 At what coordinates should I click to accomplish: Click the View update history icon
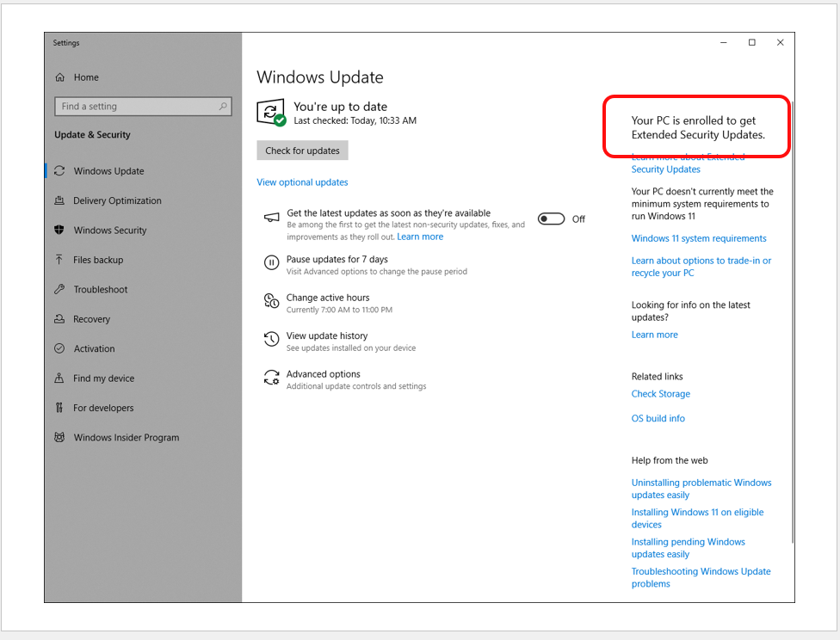click(x=270, y=339)
